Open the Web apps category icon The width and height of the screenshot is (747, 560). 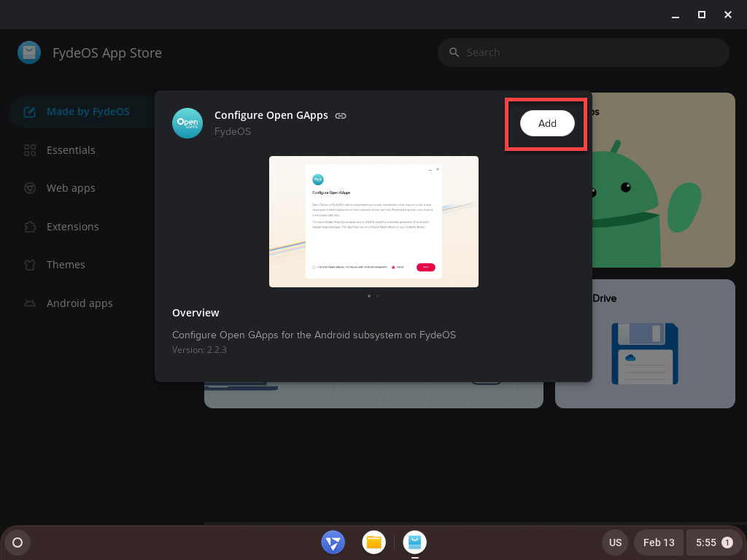point(29,188)
